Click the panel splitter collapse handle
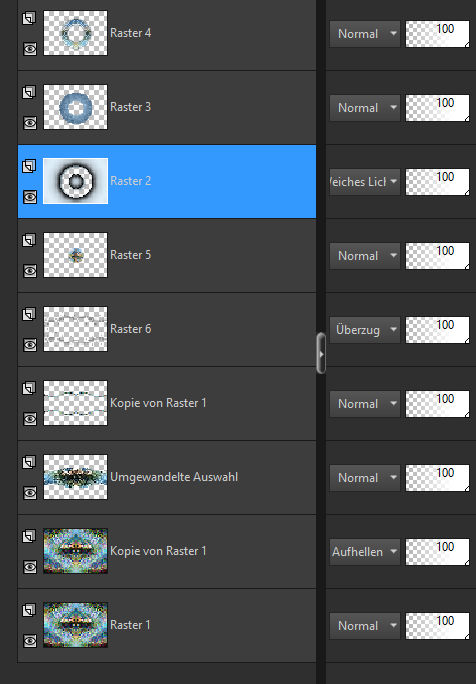Screen dimensions: 476x684 pos(321,353)
